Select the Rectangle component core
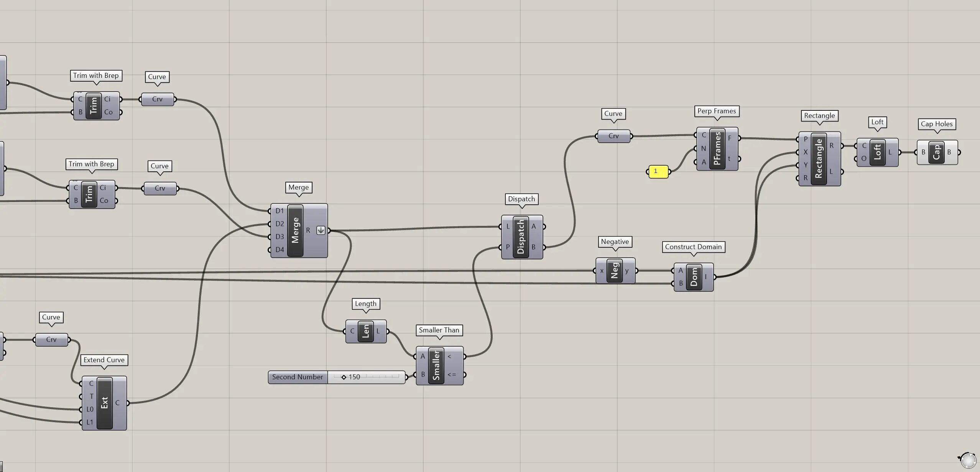This screenshot has height=472, width=980. click(x=819, y=159)
